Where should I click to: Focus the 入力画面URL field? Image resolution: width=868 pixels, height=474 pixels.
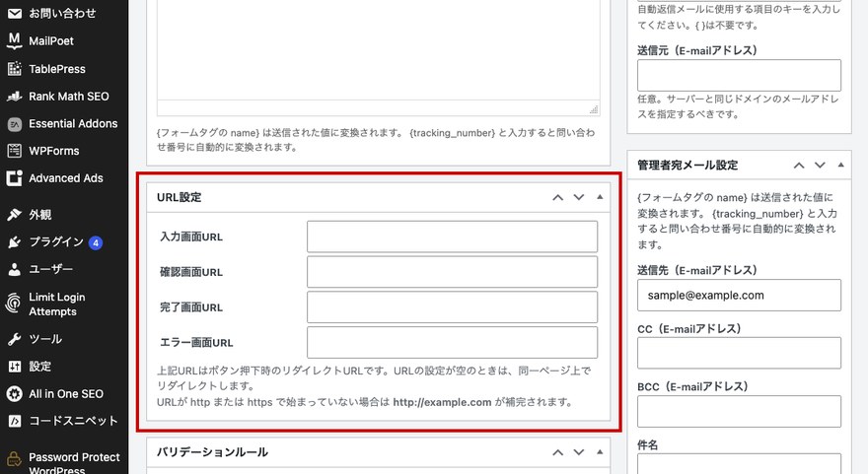tap(453, 237)
